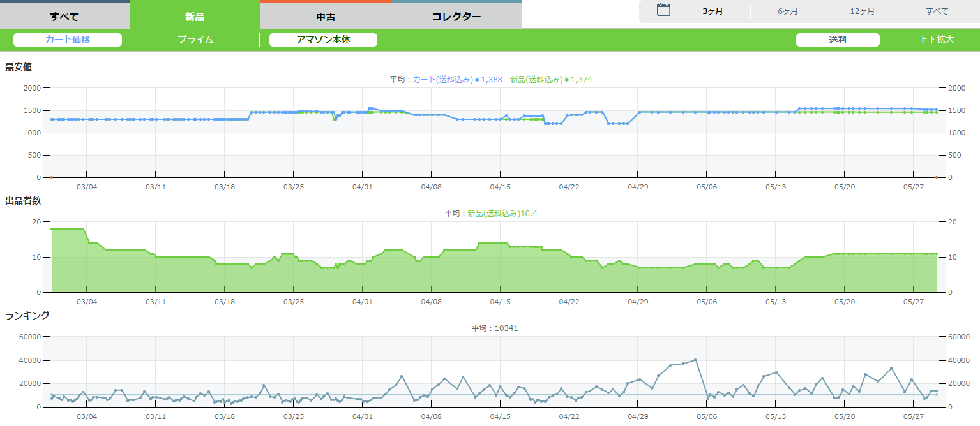Toggle the カート価格 filter
This screenshot has width=980, height=426.
(68, 40)
